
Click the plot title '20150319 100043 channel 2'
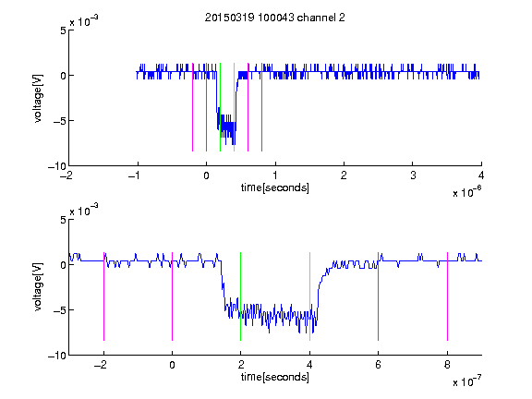pos(275,18)
